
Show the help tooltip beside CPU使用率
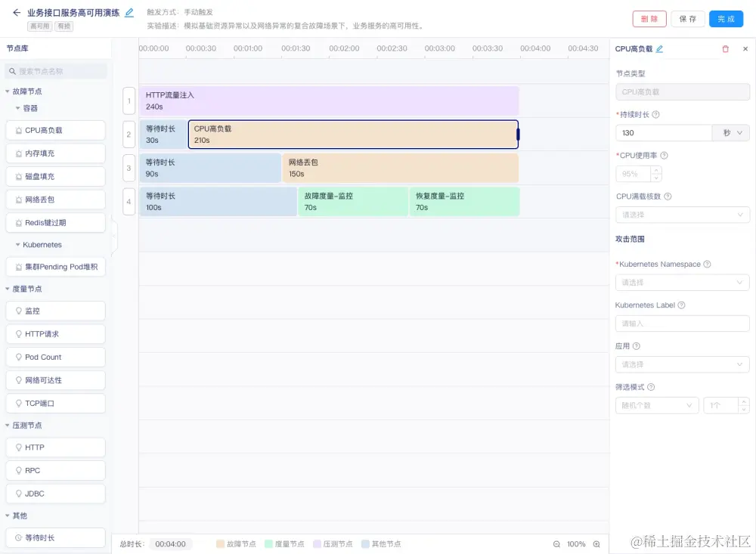point(664,155)
